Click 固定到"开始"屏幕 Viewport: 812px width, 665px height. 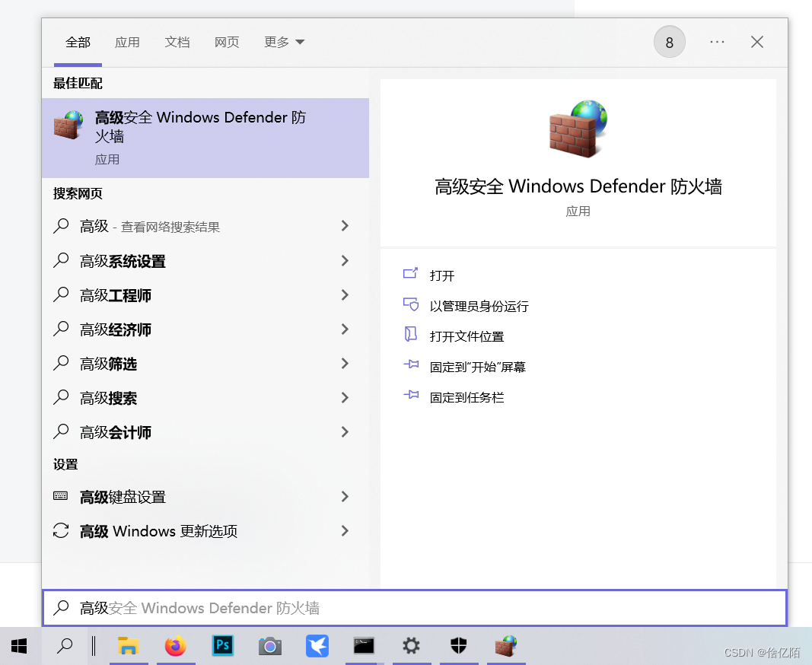[x=477, y=367]
